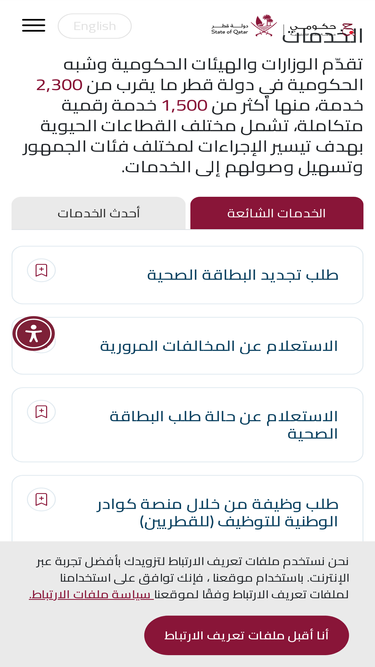Switch to the أحدث الخدمات tab
Image resolution: width=375 pixels, height=667 pixels.
pos(99,213)
